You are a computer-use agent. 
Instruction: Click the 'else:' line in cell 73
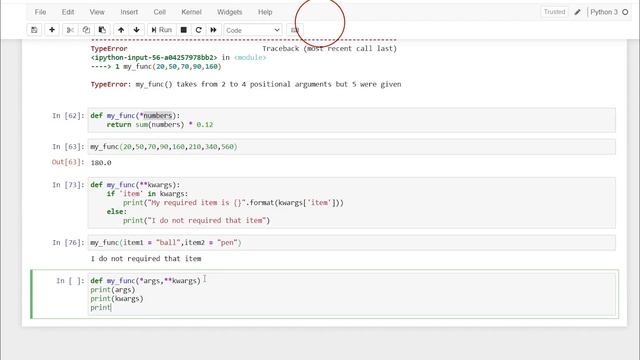coord(117,211)
